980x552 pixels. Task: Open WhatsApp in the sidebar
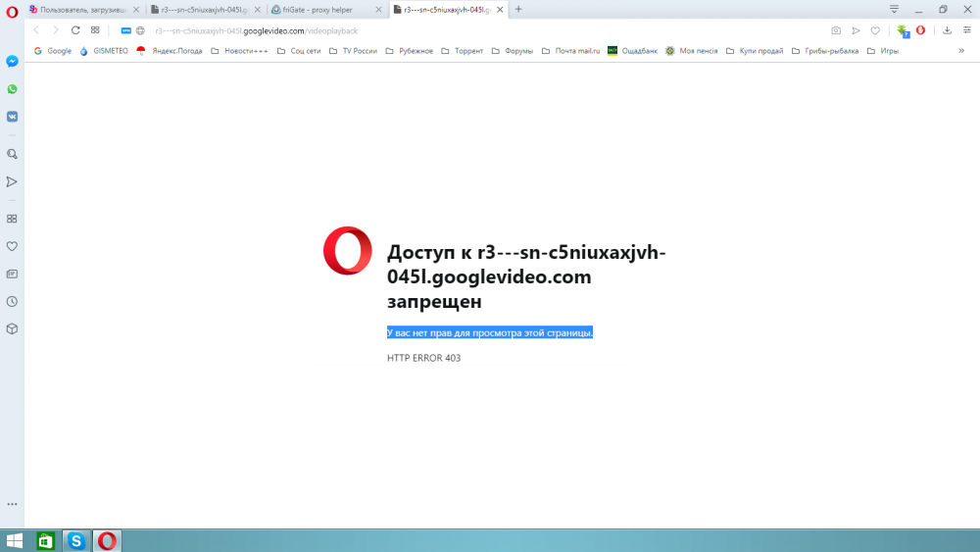(12, 89)
